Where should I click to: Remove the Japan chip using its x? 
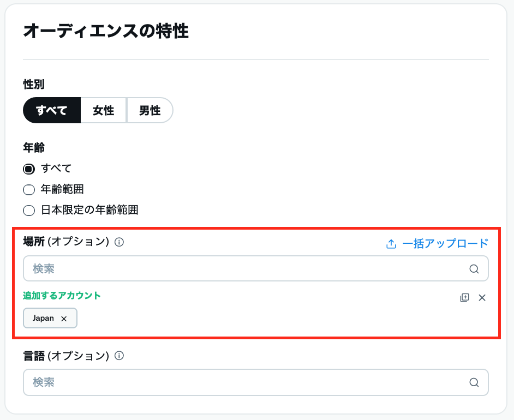(x=64, y=319)
